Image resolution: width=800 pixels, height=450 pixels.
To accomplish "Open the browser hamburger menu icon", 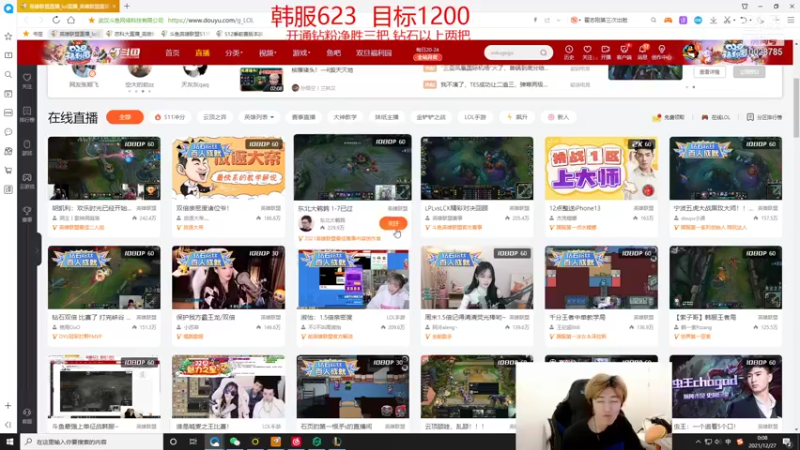I will pos(791,20).
